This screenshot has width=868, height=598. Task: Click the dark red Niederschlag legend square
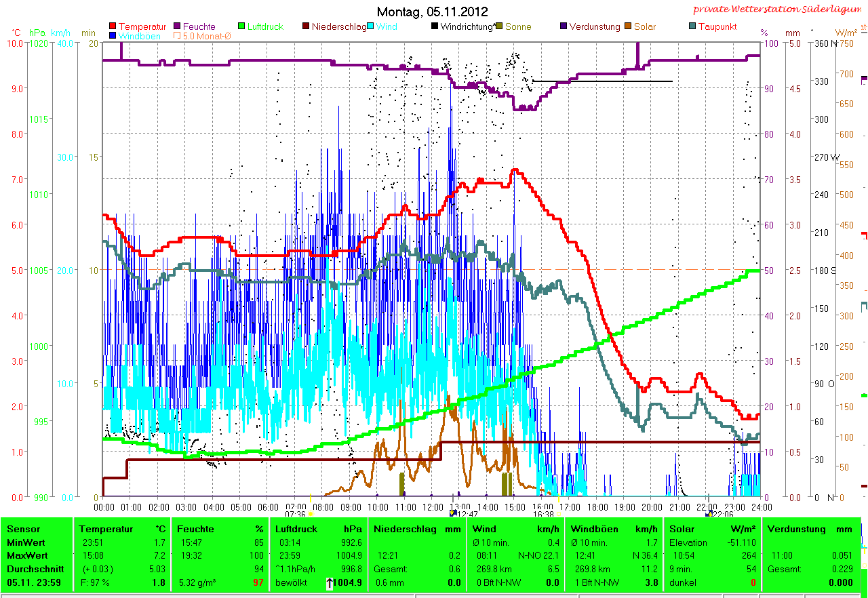pos(306,27)
